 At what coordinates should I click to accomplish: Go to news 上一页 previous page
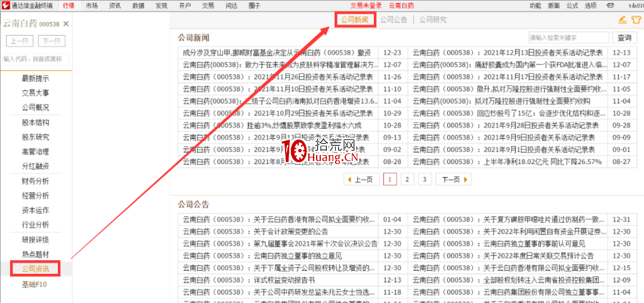(x=360, y=180)
